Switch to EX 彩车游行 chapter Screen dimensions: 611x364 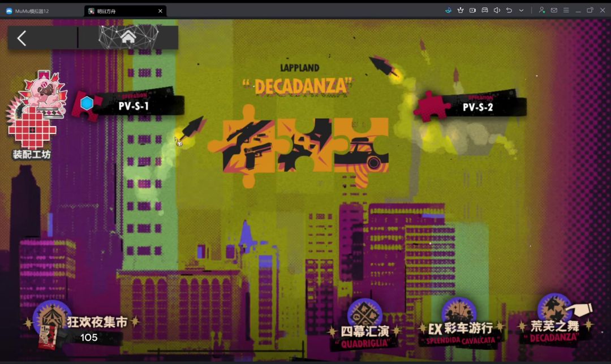pos(461,324)
